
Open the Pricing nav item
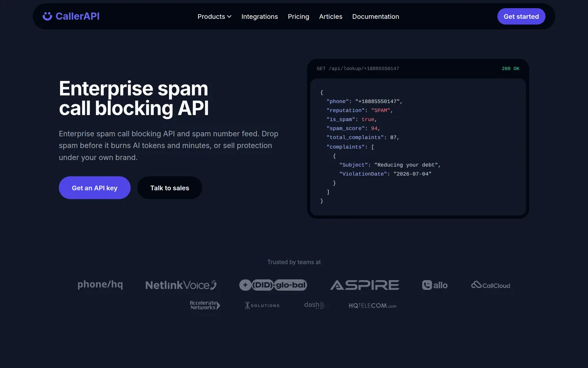299,17
